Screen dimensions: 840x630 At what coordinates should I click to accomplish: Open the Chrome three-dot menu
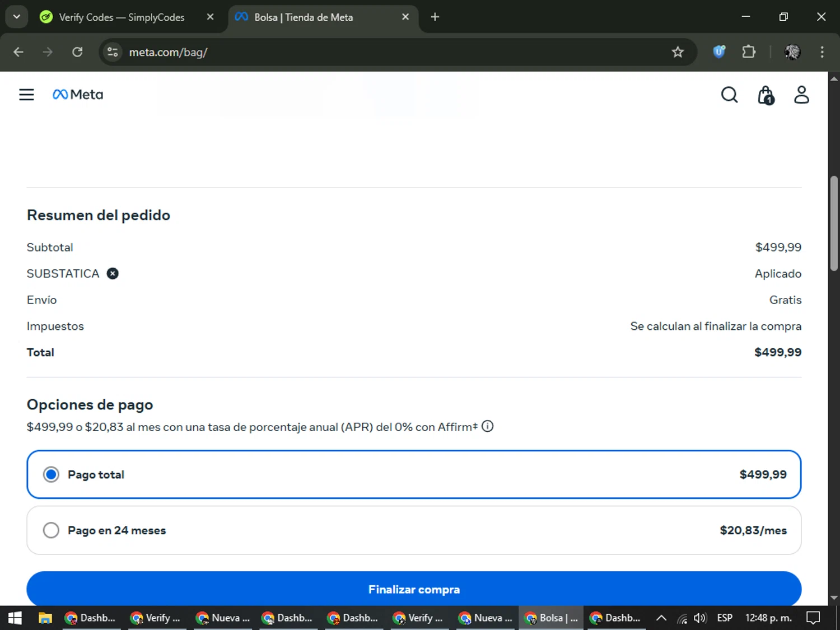point(822,52)
